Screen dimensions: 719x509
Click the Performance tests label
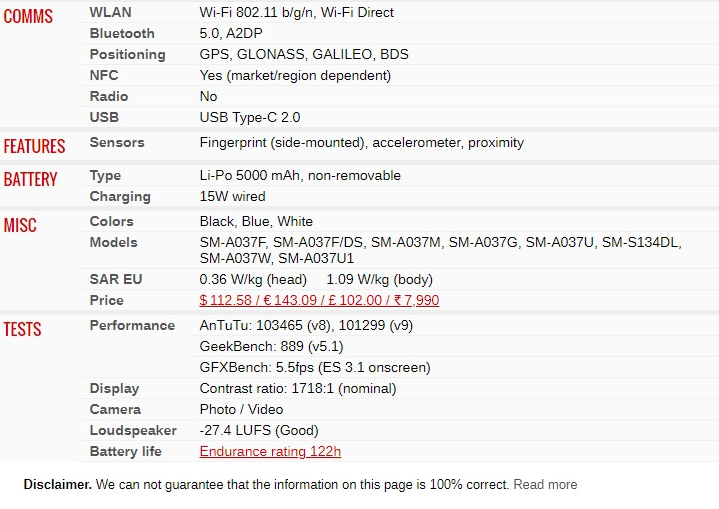coord(132,326)
